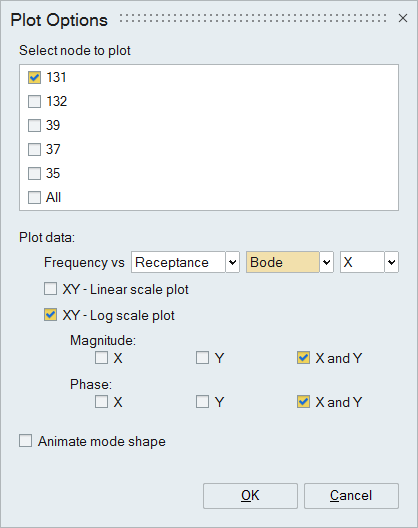Check Magnitude X option
Viewport: 418px width, 528px height.
101,358
